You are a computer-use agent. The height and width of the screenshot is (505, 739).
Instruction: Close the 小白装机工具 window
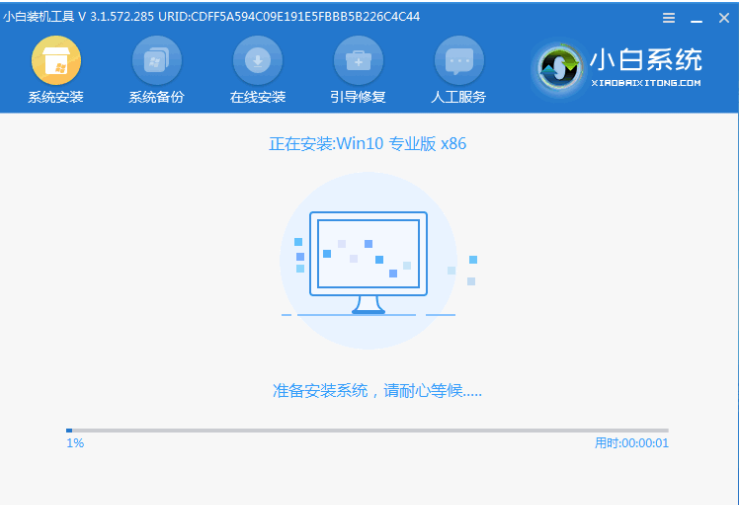pyautogui.click(x=722, y=18)
